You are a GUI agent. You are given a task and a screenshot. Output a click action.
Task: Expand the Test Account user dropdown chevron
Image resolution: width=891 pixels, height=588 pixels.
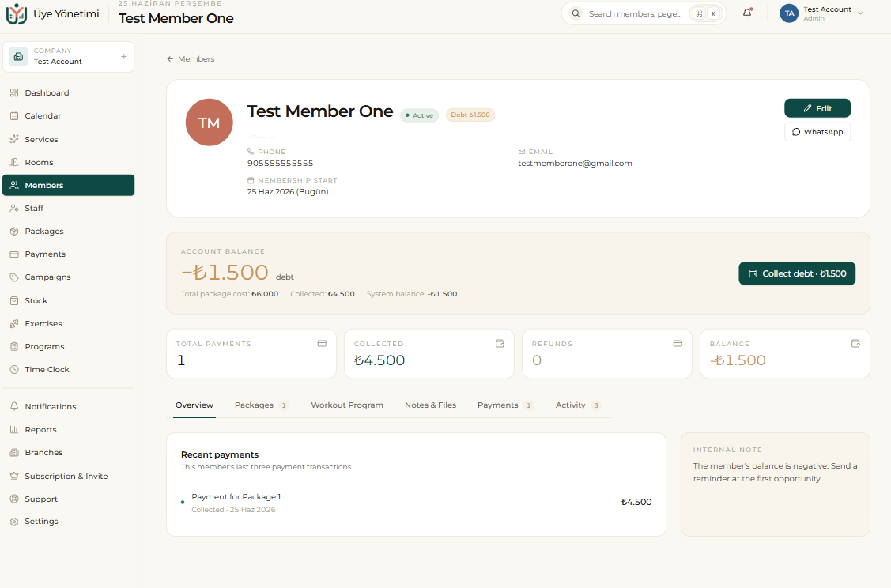860,13
